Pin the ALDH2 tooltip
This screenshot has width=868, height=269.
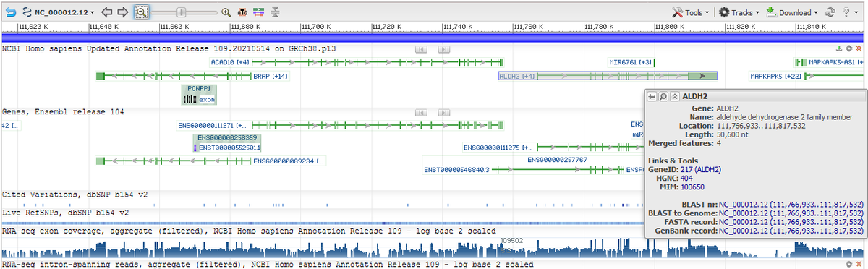pyautogui.click(x=652, y=95)
